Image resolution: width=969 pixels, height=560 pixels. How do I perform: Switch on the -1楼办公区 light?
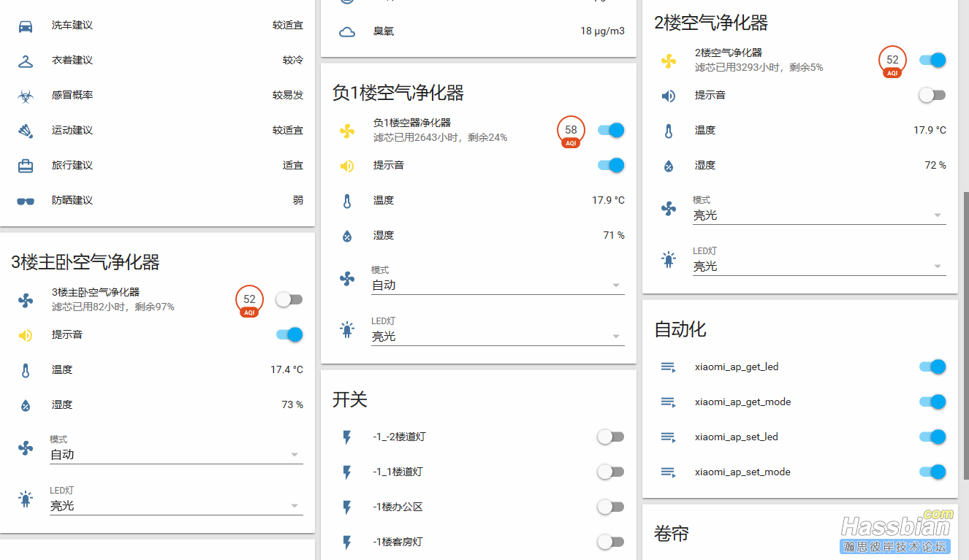click(611, 507)
